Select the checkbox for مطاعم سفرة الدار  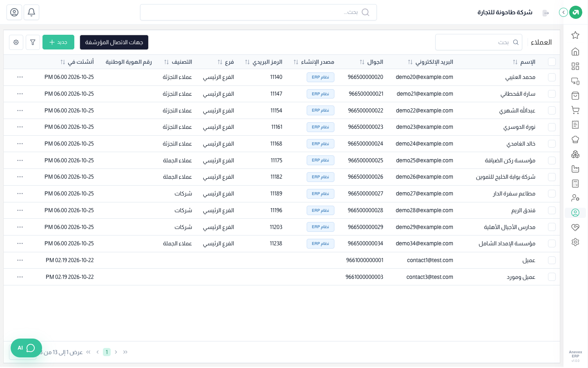click(x=552, y=193)
